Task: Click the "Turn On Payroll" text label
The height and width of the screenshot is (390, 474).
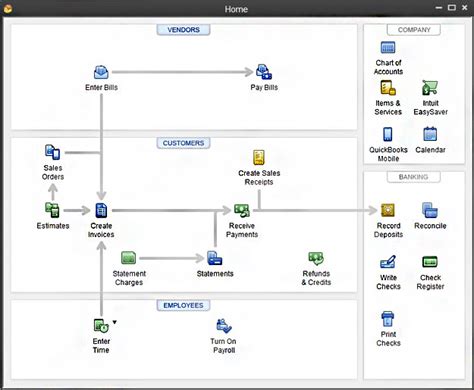Action: click(x=223, y=346)
